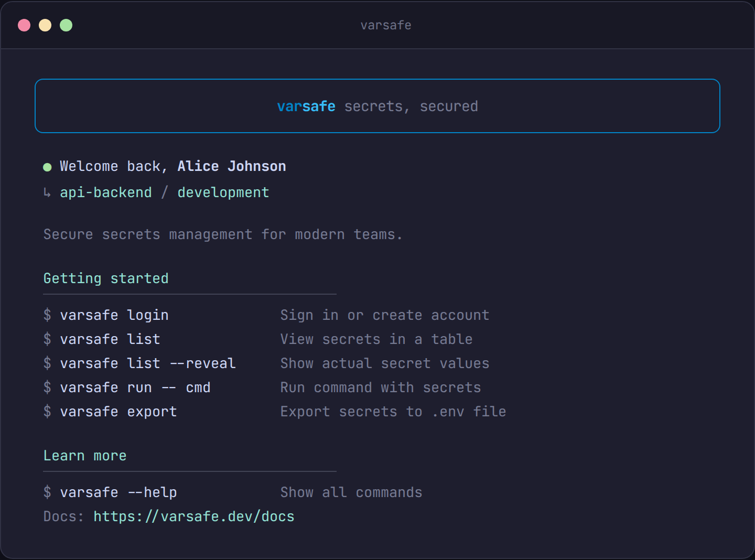
Task: Click the dollar prompt beside varsafe --help
Action: [47, 492]
